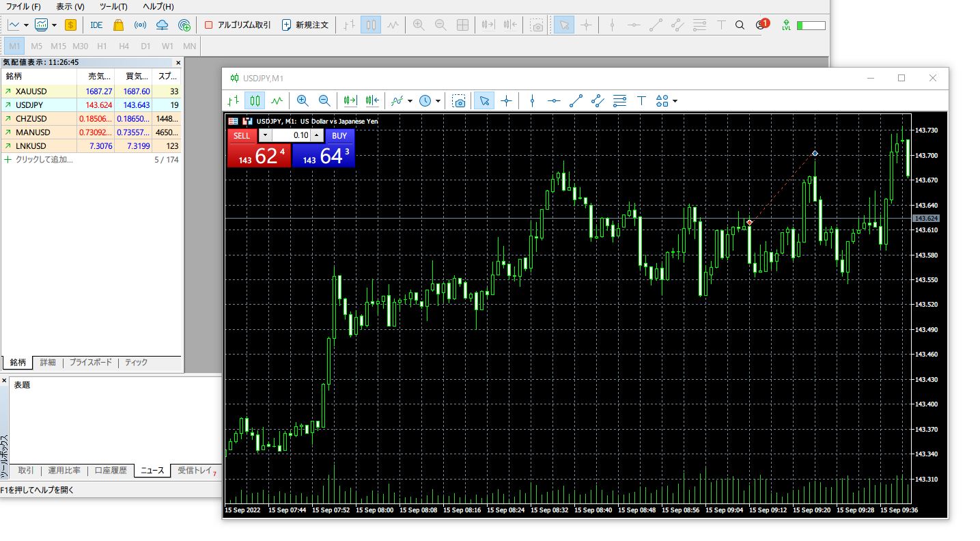The height and width of the screenshot is (541, 980).
Task: Click the dollar sign icon in main toolbar
Action: click(x=70, y=25)
